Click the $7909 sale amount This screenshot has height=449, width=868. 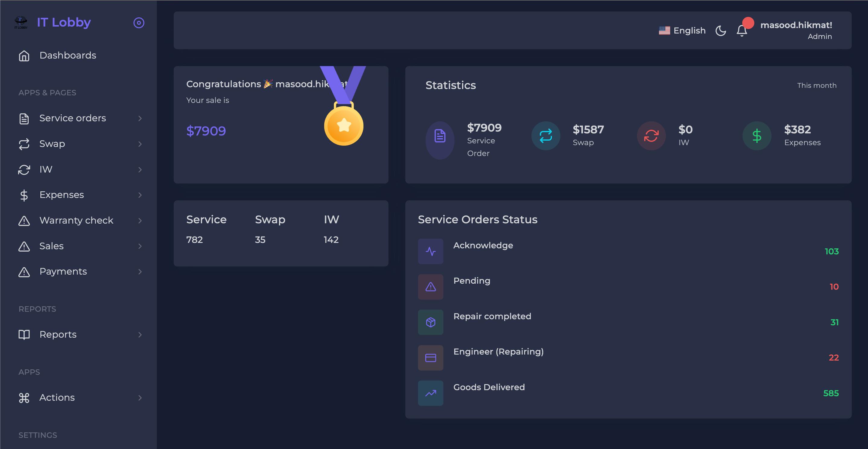tap(206, 131)
